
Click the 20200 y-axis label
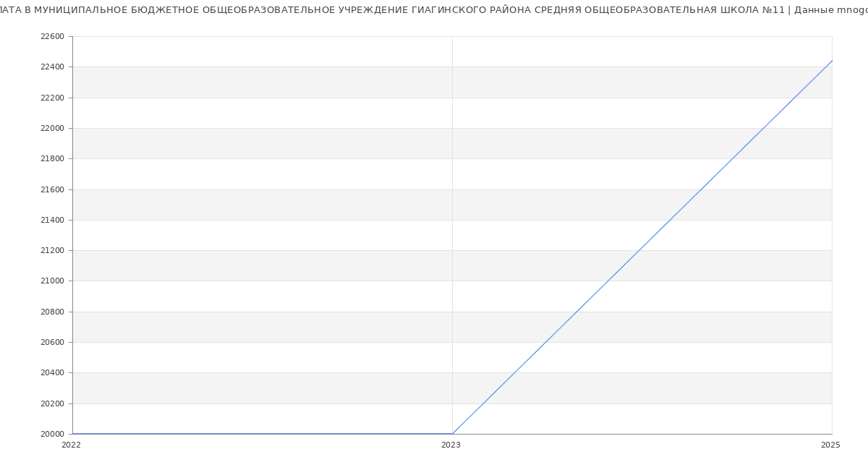click(52, 403)
